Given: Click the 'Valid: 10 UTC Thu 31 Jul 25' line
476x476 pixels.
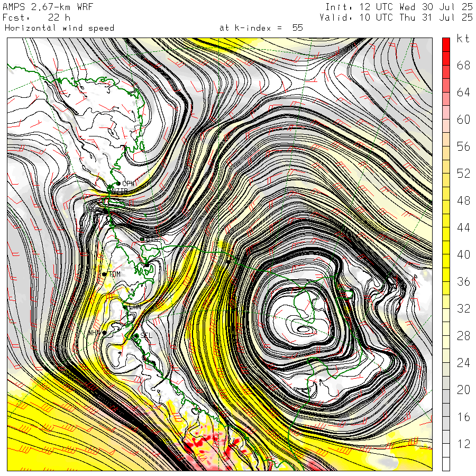Looking at the screenshot, I should tap(396, 17).
